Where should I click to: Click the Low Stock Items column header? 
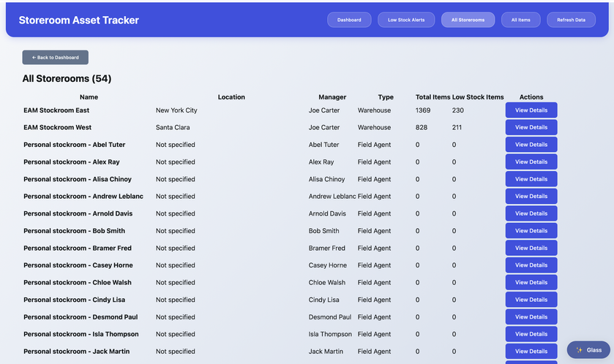pyautogui.click(x=478, y=97)
